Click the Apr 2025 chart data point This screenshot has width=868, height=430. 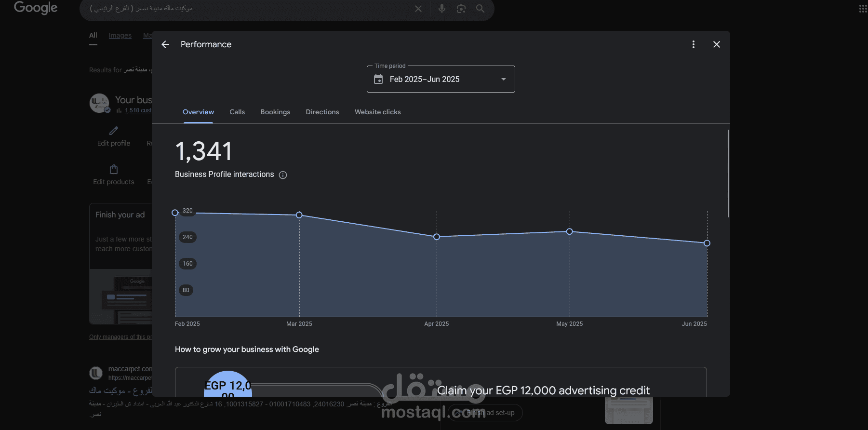click(x=437, y=237)
